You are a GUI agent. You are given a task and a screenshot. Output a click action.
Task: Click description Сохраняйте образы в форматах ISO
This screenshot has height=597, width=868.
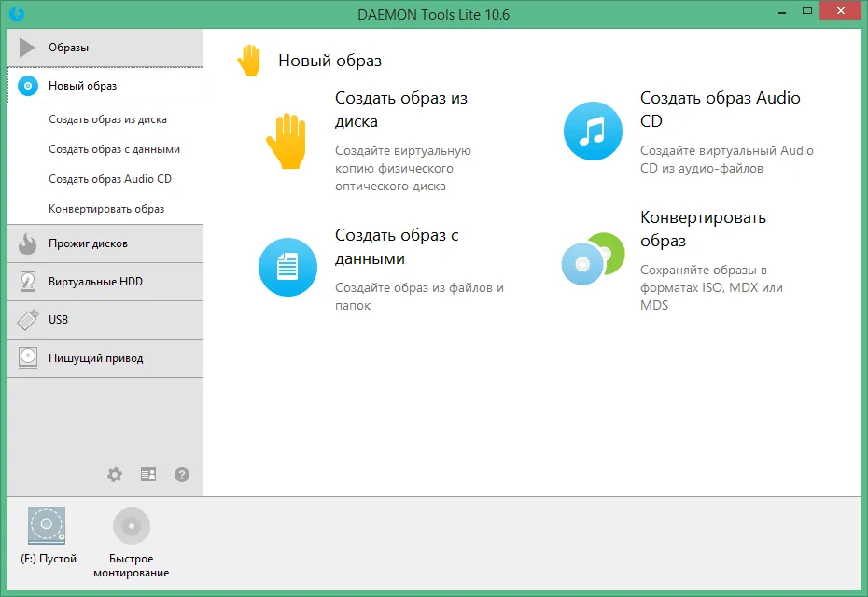(711, 287)
